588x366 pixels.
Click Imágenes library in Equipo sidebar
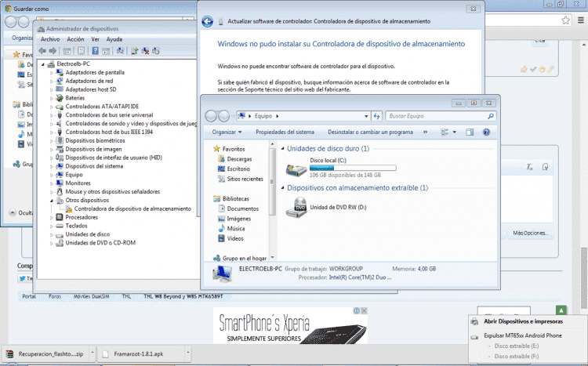coord(239,219)
